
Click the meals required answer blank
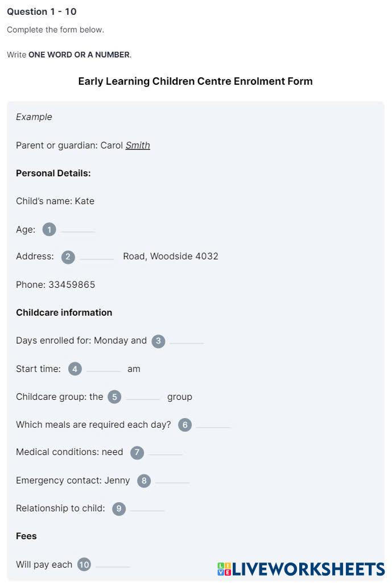pyautogui.click(x=213, y=424)
